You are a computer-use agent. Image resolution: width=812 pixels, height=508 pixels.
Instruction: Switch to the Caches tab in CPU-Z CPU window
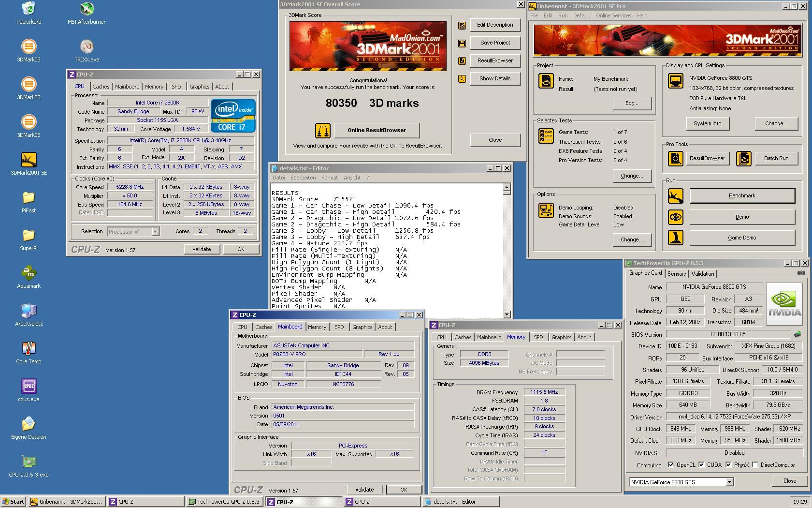101,87
